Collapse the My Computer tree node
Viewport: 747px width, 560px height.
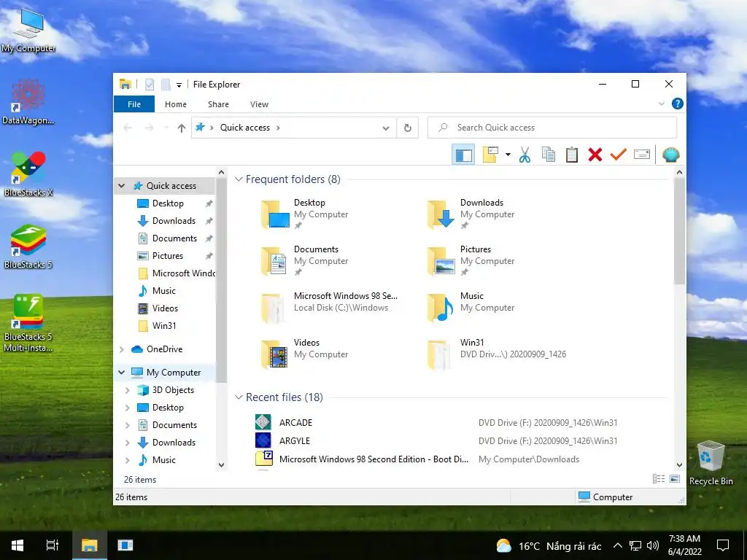[122, 373]
